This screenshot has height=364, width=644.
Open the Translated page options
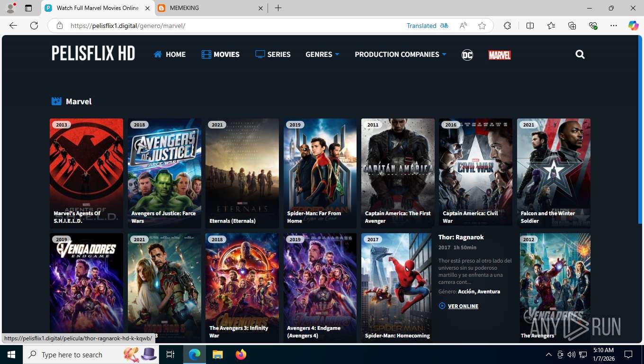click(x=427, y=26)
